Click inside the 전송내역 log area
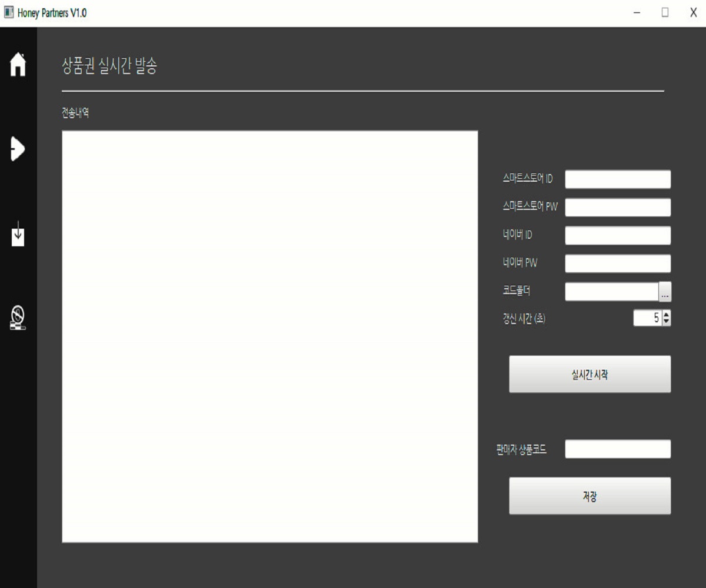706x588 pixels. click(x=270, y=336)
